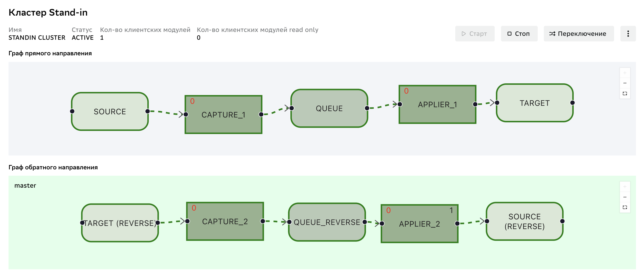Click the TARGET (REVERSE) node

click(120, 223)
